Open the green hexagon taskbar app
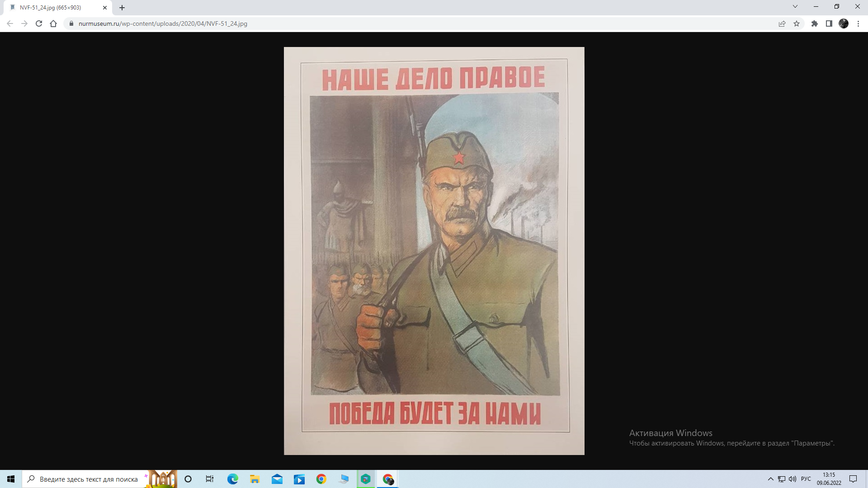 pyautogui.click(x=366, y=479)
